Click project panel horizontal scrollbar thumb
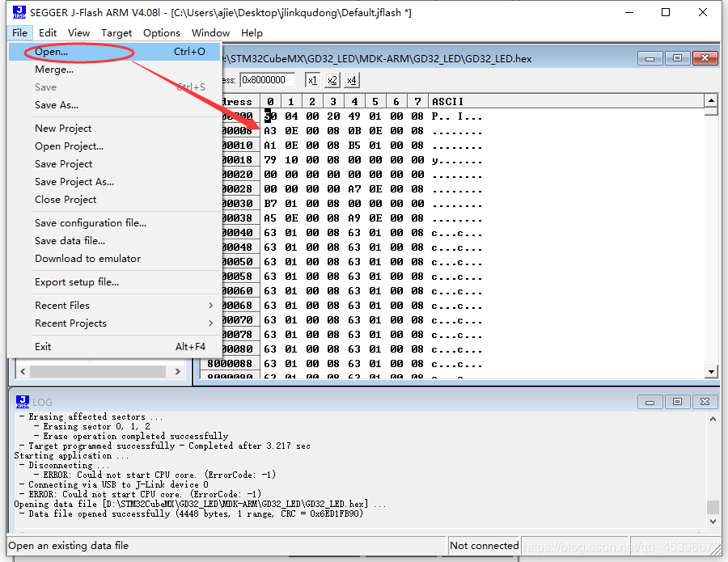The height and width of the screenshot is (562, 728). pyautogui.click(x=98, y=371)
